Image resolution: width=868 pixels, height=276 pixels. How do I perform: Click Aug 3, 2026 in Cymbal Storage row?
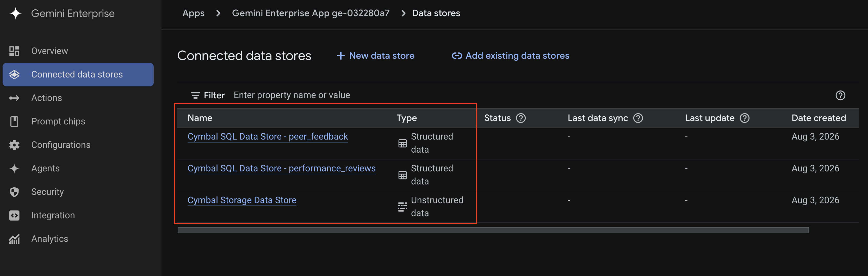click(815, 200)
